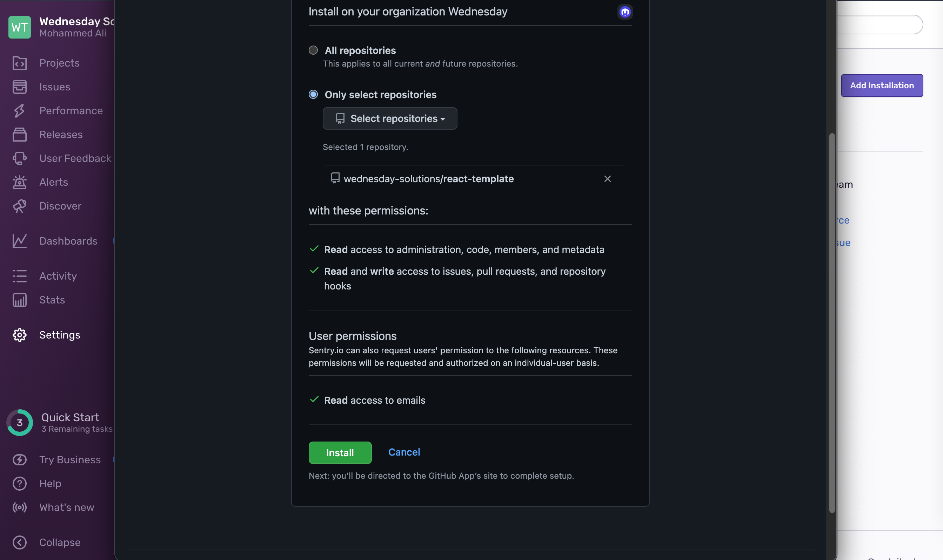The image size is (943, 560).
Task: Click the Discover telescope icon
Action: (x=19, y=206)
